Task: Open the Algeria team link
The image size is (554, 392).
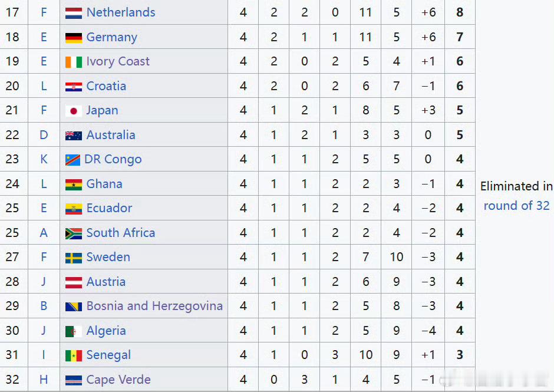Action: [x=106, y=331]
